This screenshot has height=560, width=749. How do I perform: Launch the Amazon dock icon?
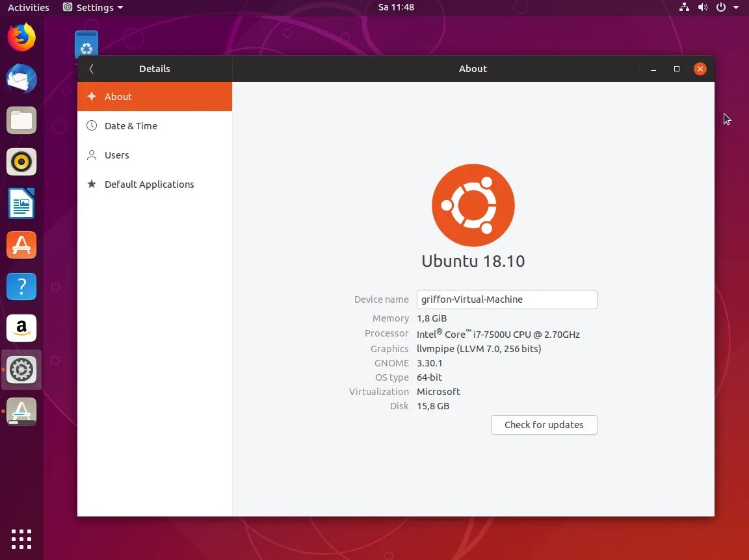[21, 328]
